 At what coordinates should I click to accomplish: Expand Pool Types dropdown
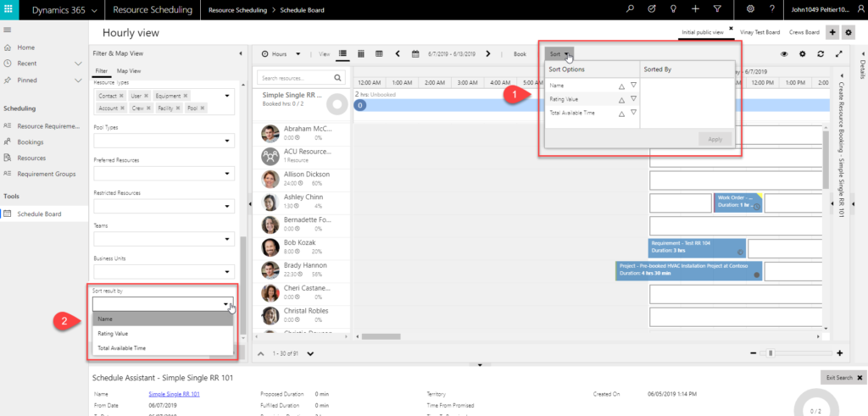click(x=227, y=141)
